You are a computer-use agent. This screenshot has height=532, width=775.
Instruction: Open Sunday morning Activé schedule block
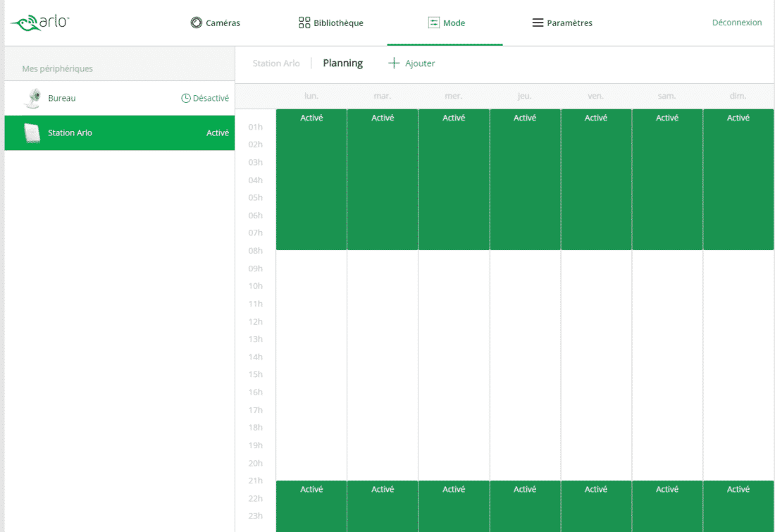[x=738, y=180]
